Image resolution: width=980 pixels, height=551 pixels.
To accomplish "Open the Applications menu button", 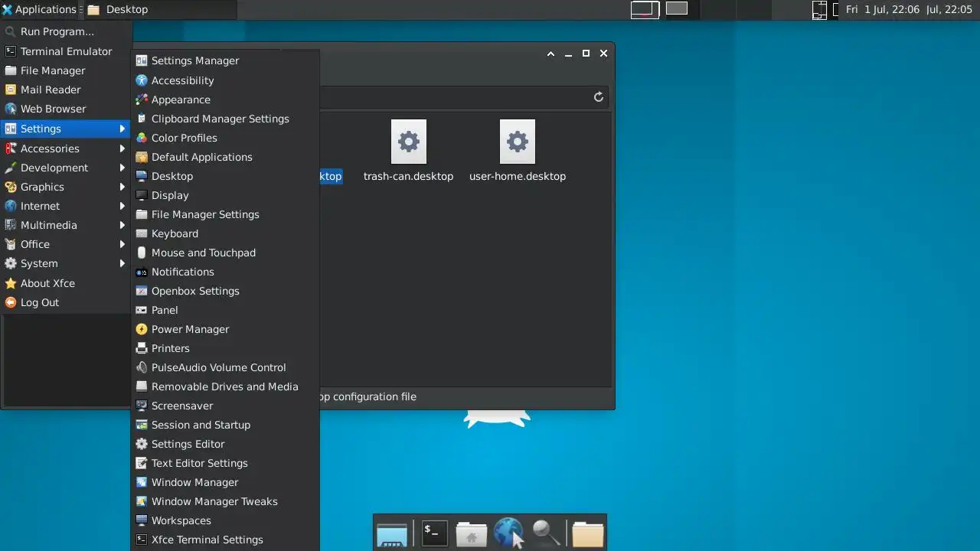I will click(40, 9).
